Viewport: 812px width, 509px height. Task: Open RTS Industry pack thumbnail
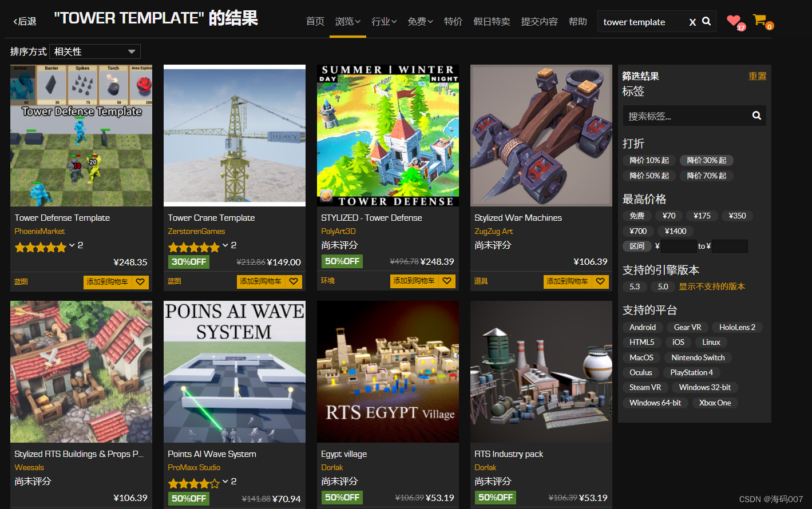click(541, 372)
